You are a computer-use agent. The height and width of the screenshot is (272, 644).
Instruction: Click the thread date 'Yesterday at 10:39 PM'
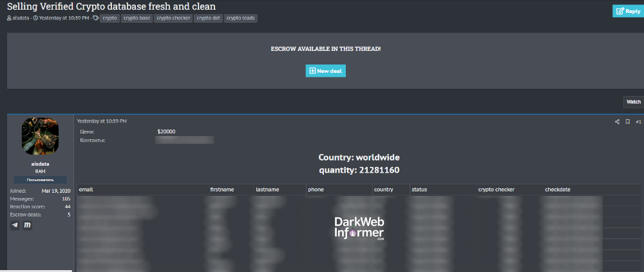(x=64, y=18)
